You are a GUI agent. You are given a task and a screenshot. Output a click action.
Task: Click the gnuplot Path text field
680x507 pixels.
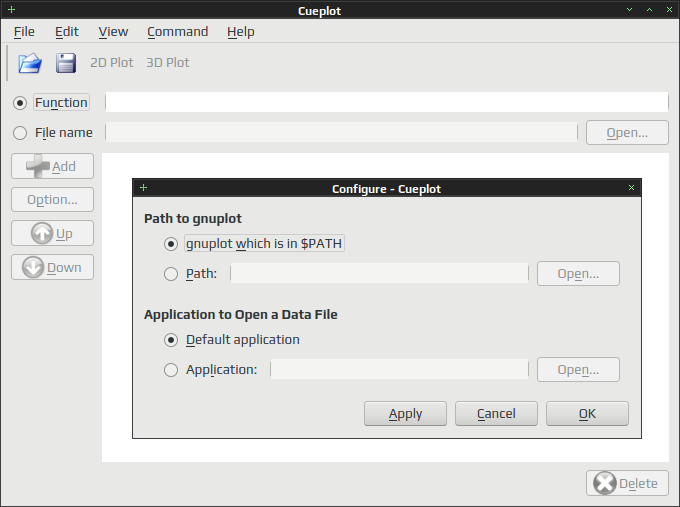coord(379,273)
